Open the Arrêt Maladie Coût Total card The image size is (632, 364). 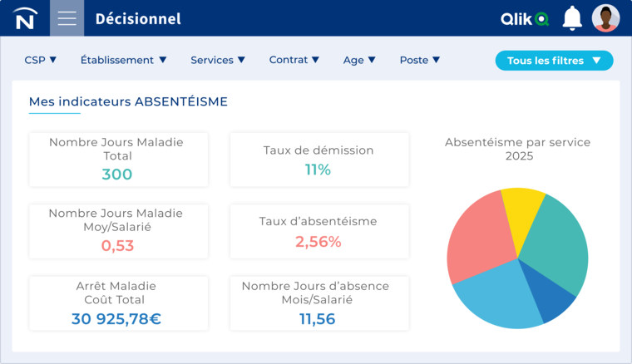pos(118,303)
